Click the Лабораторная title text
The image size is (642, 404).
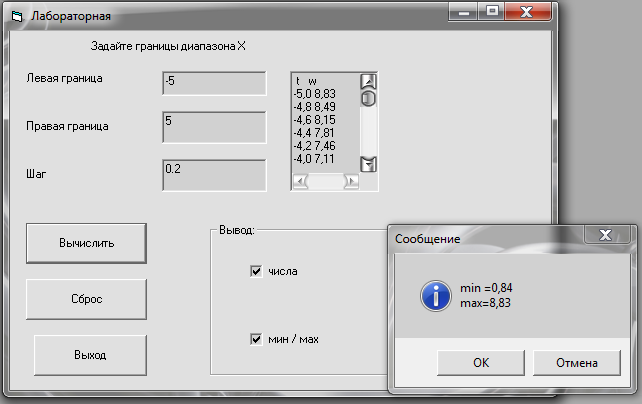click(x=71, y=16)
